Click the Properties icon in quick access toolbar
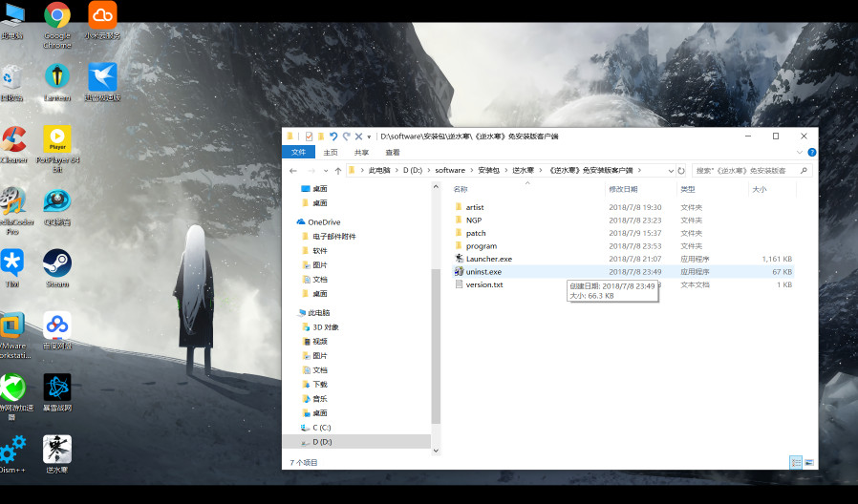 point(309,136)
